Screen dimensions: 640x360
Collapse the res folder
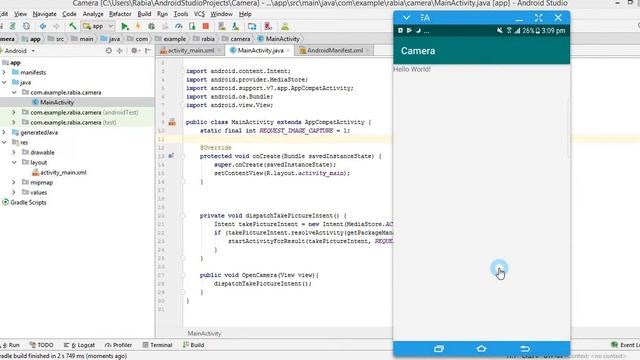4,142
